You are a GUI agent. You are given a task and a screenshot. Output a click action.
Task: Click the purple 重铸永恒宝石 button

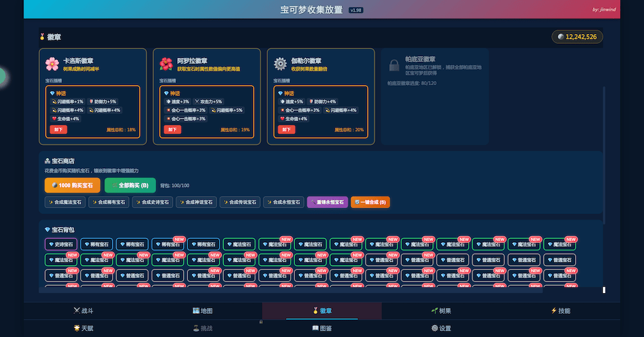point(327,202)
